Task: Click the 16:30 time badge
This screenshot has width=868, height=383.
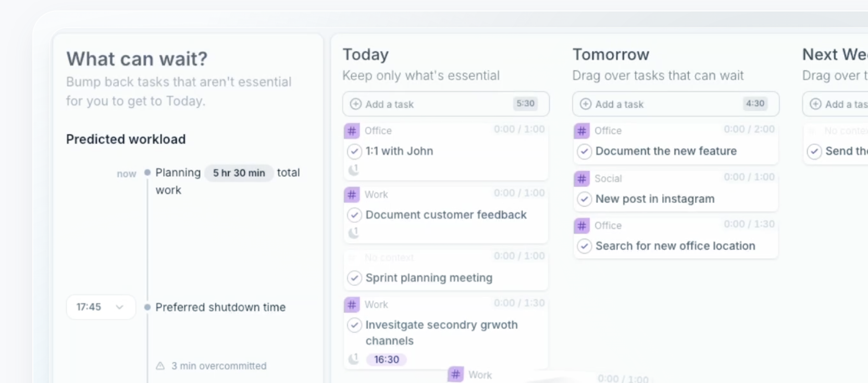Action: [x=387, y=360]
